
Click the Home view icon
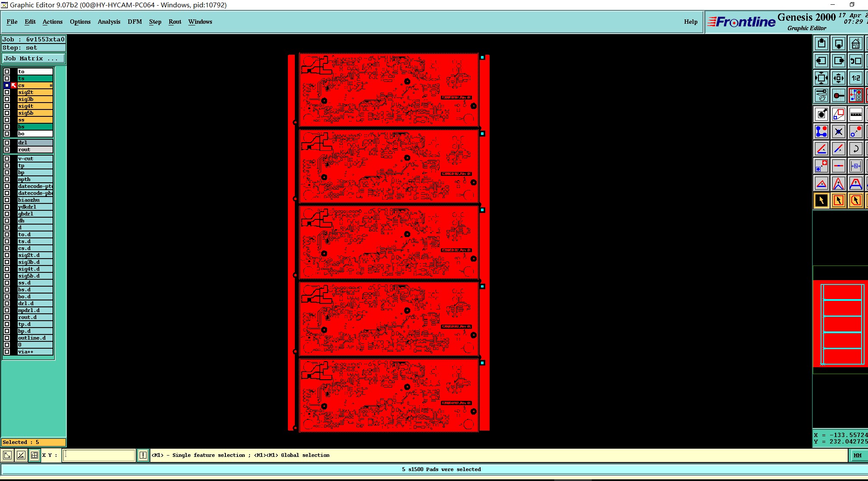(856, 44)
